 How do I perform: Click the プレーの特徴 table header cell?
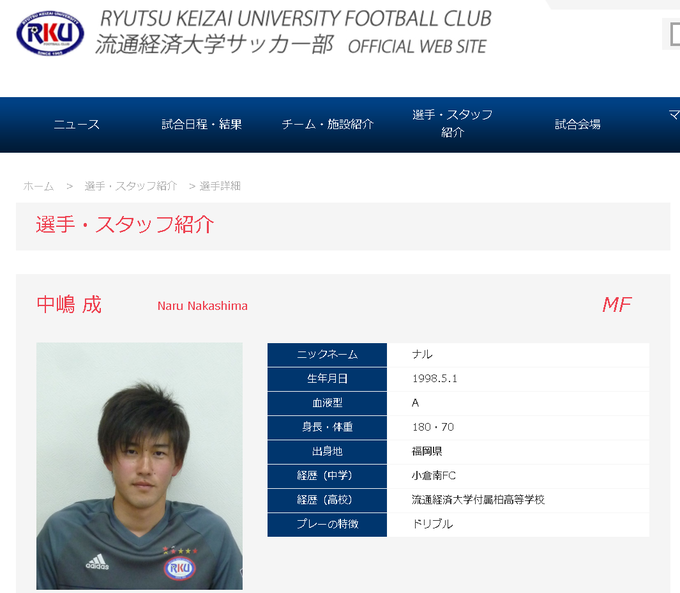tap(327, 524)
